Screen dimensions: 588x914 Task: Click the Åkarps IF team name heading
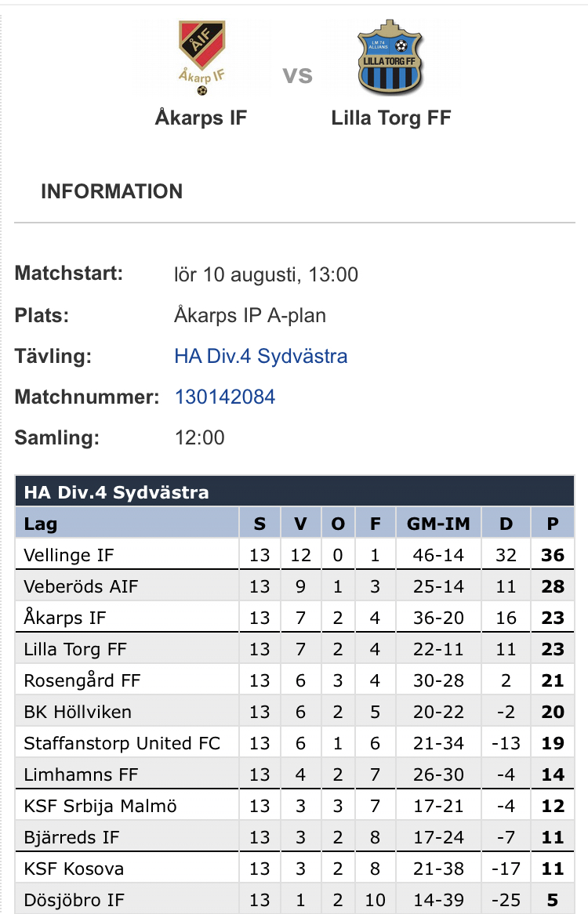(x=201, y=118)
